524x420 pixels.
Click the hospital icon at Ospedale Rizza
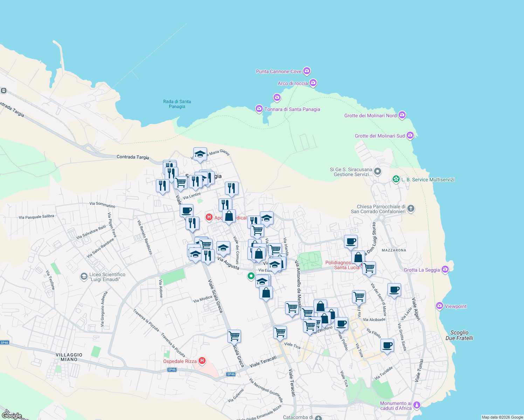[202, 361]
